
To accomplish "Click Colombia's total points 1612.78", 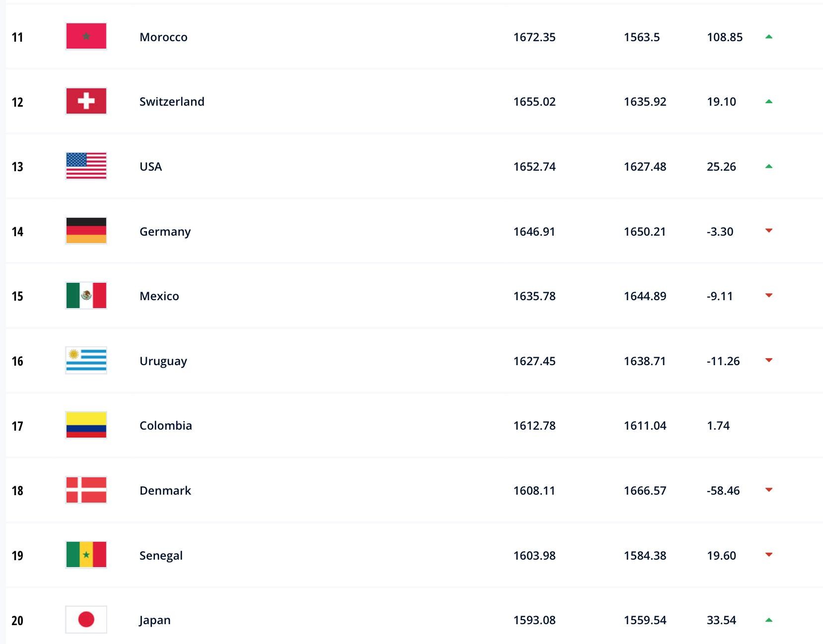I will [534, 426].
